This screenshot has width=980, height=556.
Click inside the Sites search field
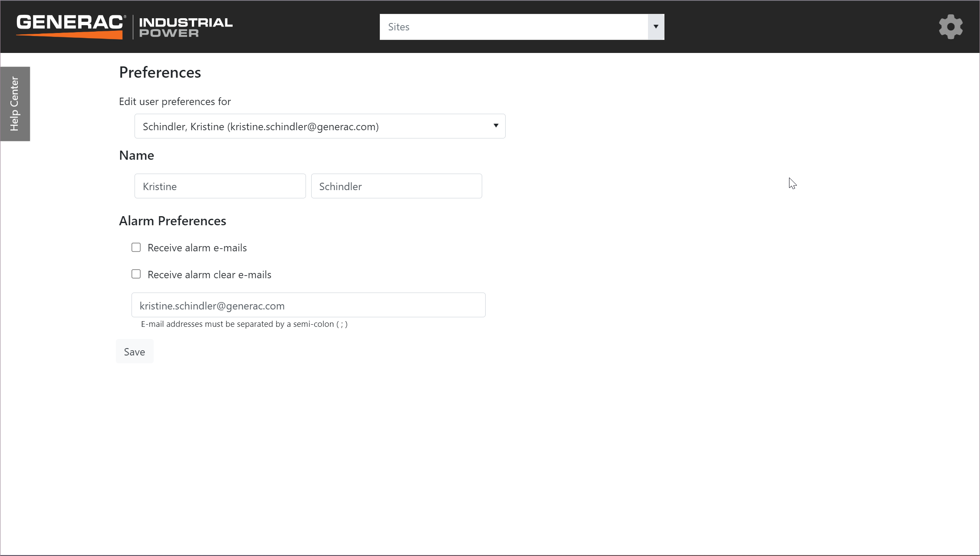coord(513,27)
